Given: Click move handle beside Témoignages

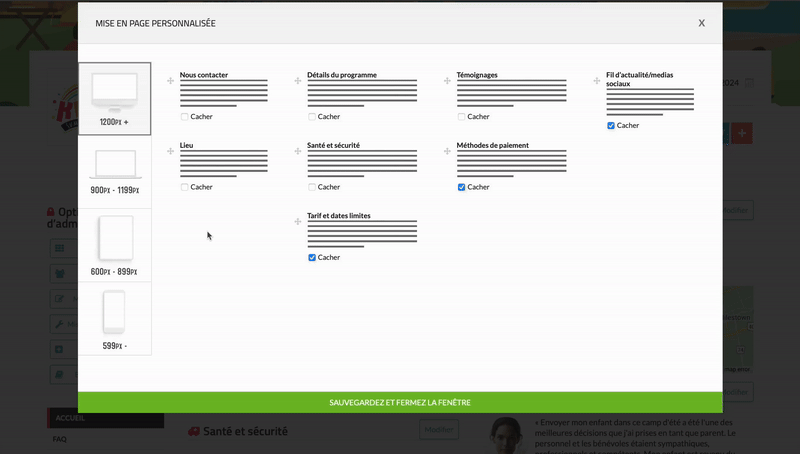Looking at the screenshot, I should pyautogui.click(x=447, y=81).
